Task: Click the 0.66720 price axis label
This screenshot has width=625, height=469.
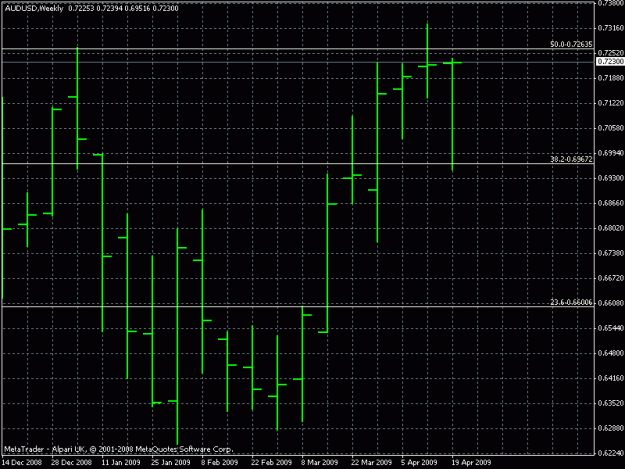Action: [x=610, y=278]
